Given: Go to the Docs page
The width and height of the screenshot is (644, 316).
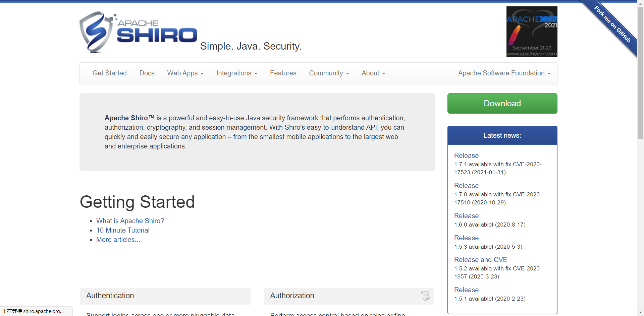Looking at the screenshot, I should pos(147,73).
